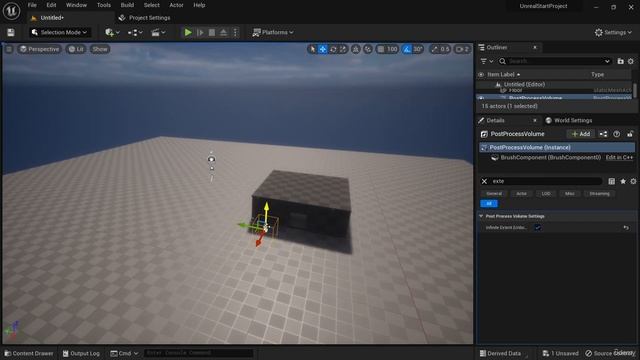Open the Help menu
The width and height of the screenshot is (640, 360).
(199, 5)
